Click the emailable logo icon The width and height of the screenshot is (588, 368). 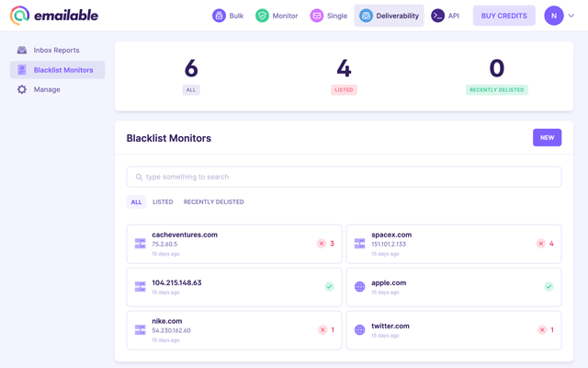(x=19, y=16)
